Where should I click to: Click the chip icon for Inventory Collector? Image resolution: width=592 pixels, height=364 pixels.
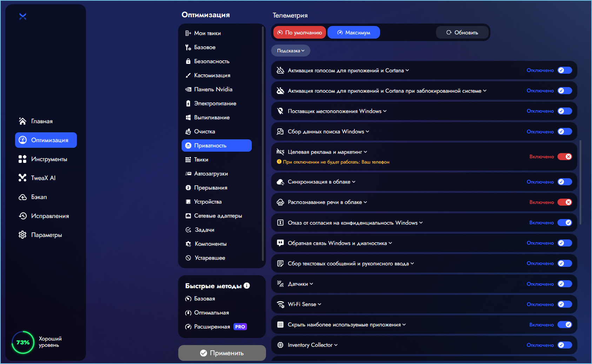click(280, 345)
